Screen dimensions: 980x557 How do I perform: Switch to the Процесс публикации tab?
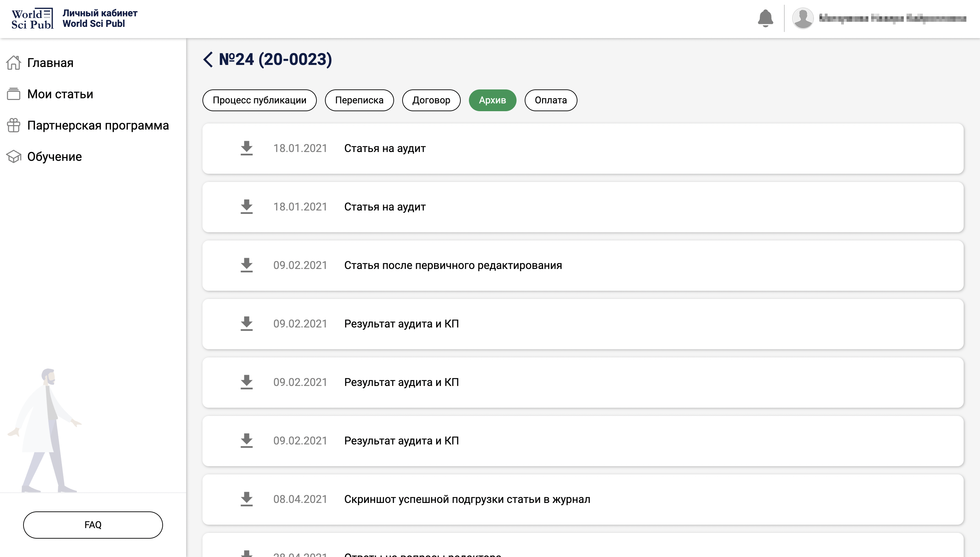[x=260, y=100]
